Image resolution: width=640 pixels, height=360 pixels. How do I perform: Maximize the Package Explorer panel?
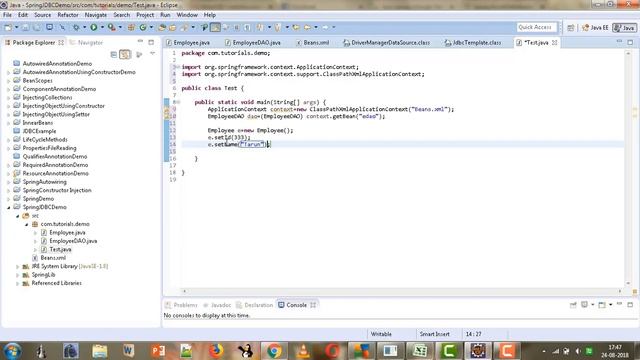[151, 42]
